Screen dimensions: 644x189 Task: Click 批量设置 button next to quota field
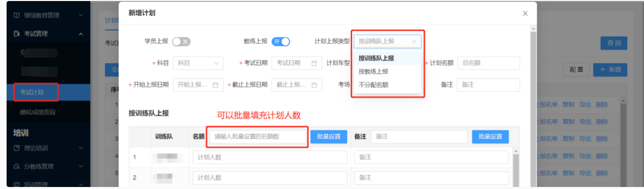[329, 136]
